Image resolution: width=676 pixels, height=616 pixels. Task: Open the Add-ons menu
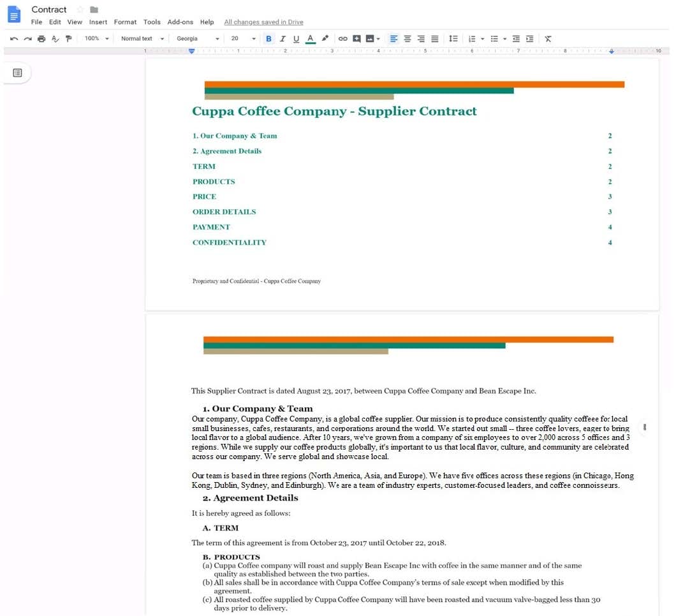coord(180,22)
